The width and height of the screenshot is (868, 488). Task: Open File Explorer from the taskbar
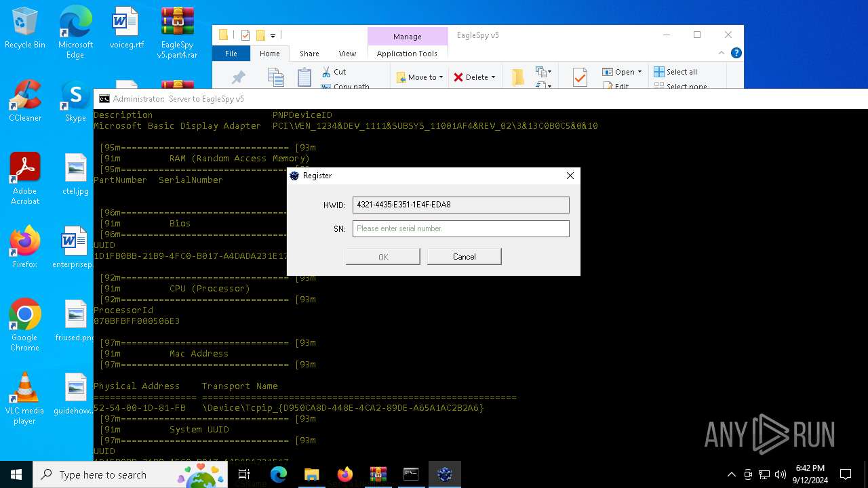311,474
